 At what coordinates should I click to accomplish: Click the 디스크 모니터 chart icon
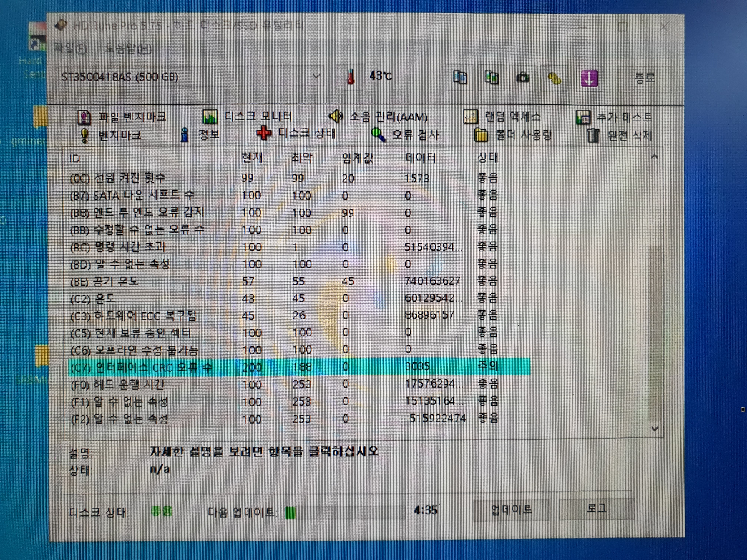tap(210, 117)
